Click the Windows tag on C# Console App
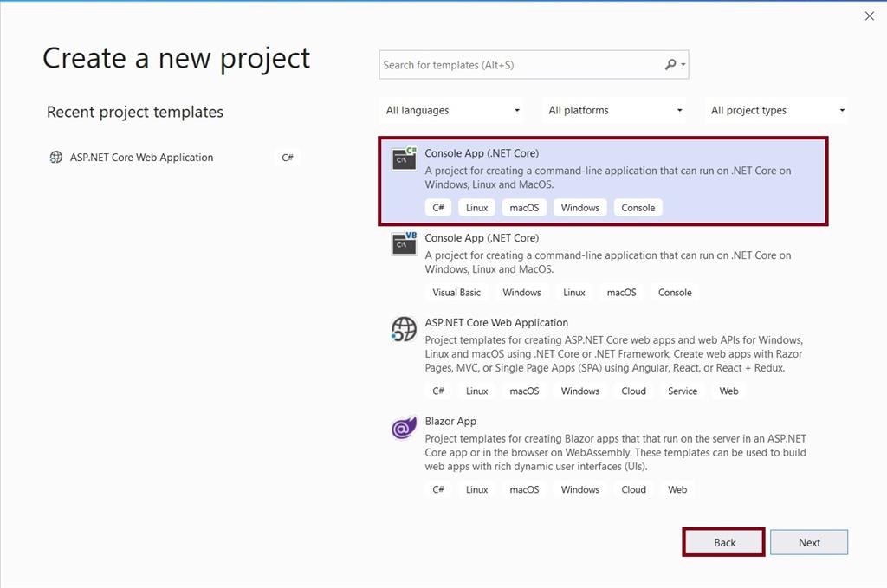The height and width of the screenshot is (588, 887). [x=579, y=208]
